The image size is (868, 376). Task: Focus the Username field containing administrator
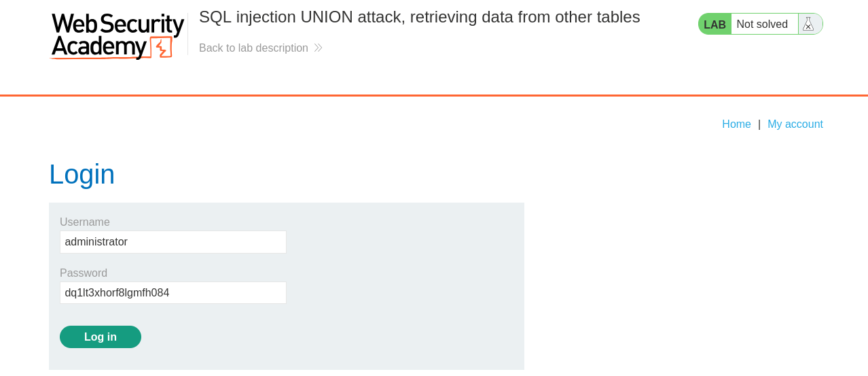[x=173, y=242]
